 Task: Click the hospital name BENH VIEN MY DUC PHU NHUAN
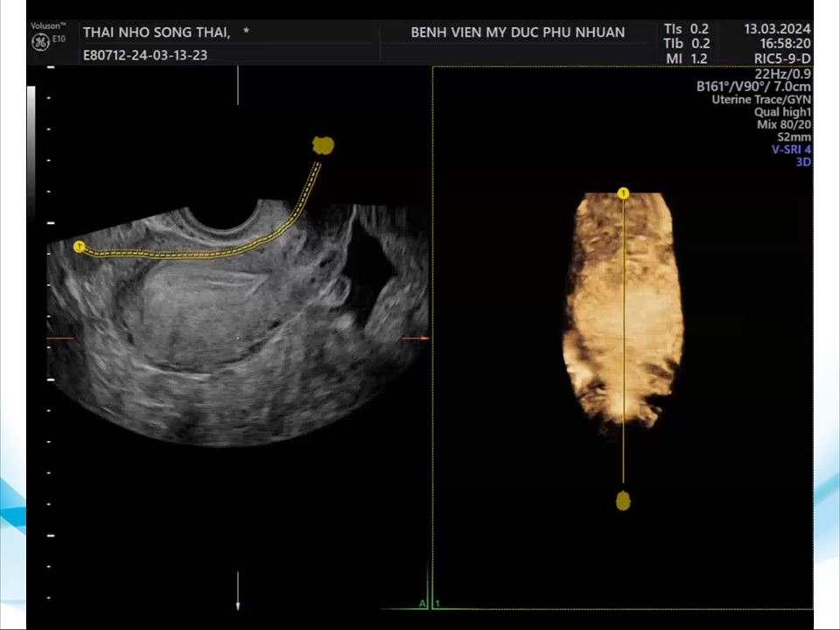[x=517, y=32]
